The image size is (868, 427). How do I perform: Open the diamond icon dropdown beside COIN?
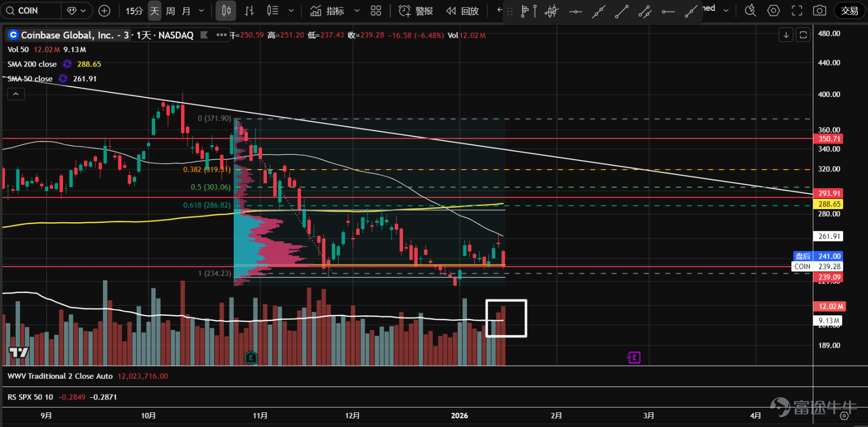coord(76,10)
